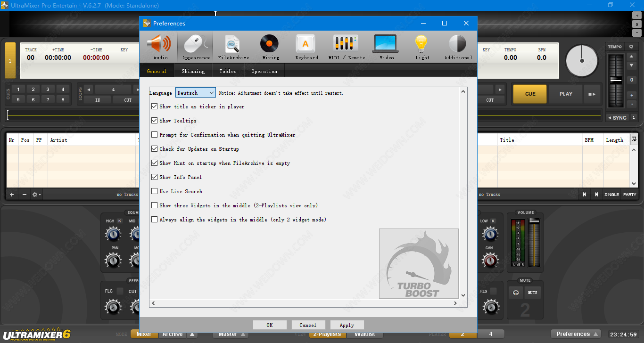644x343 pixels.
Task: Open the Appearance preferences section
Action: (196, 47)
